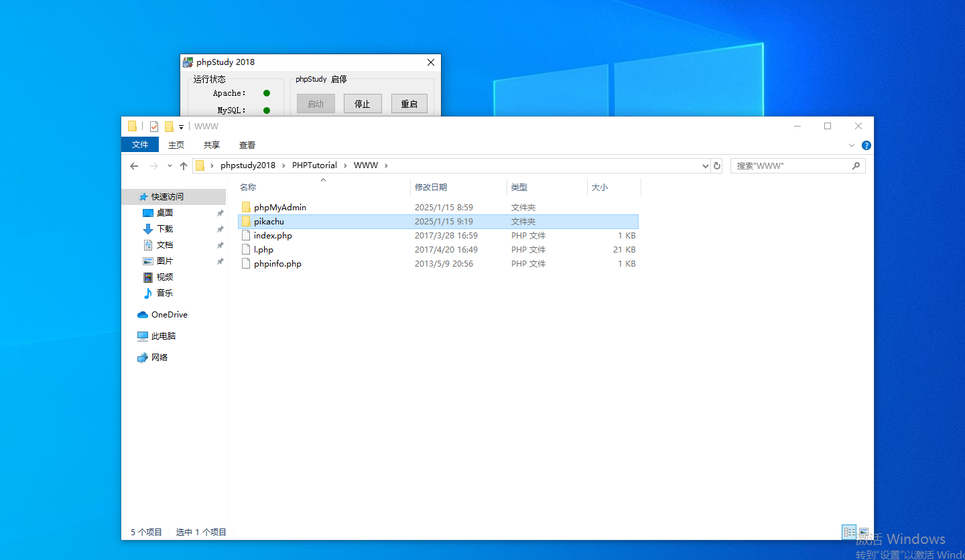Select the phpMyAdmin folder icon
The height and width of the screenshot is (560, 965).
246,207
